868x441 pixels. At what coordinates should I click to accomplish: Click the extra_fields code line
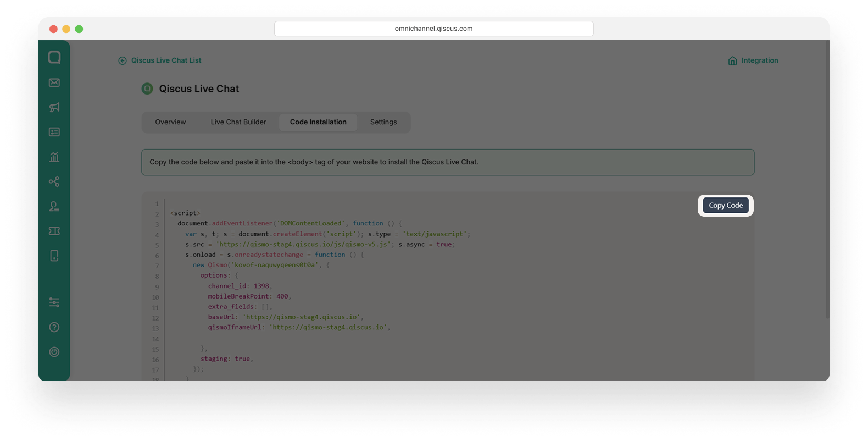[240, 307]
